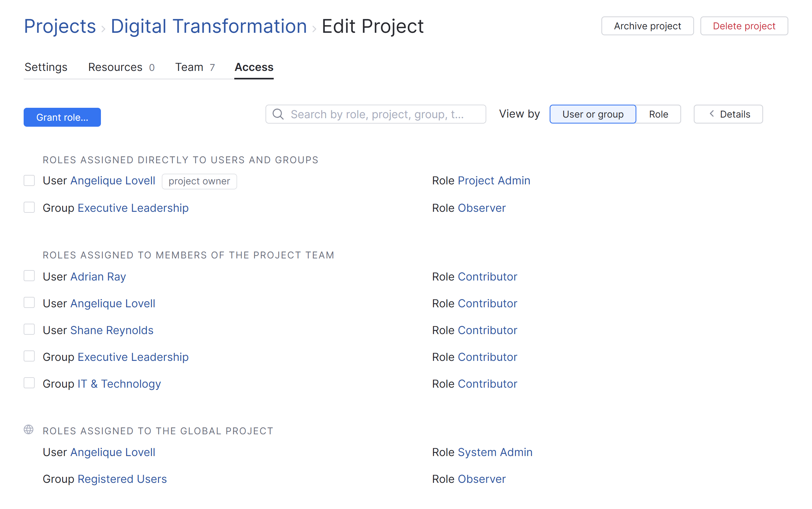Click the globe icon beside global project heading
This screenshot has width=812, height=509.
coord(29,430)
